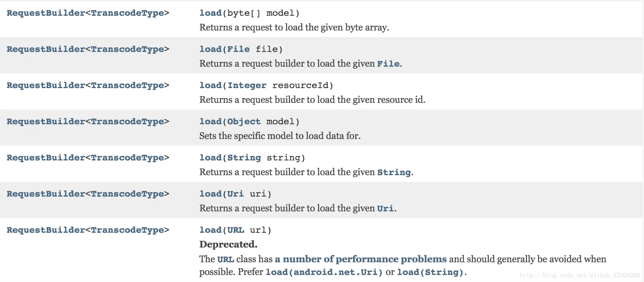The image size is (644, 282).
Task: Open the load(URL url) method link
Action: [x=210, y=230]
